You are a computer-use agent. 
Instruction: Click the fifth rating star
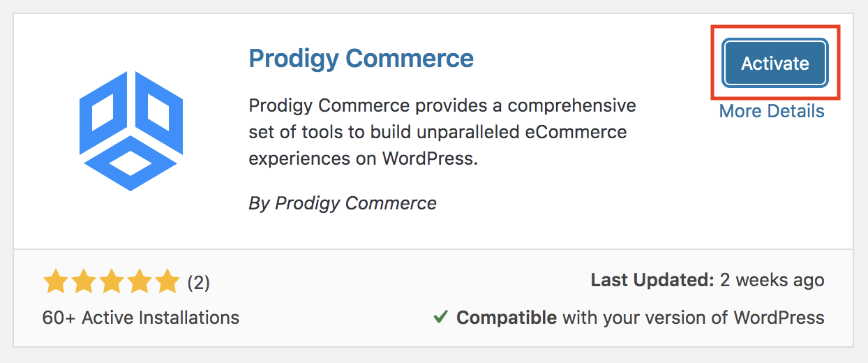tap(168, 282)
